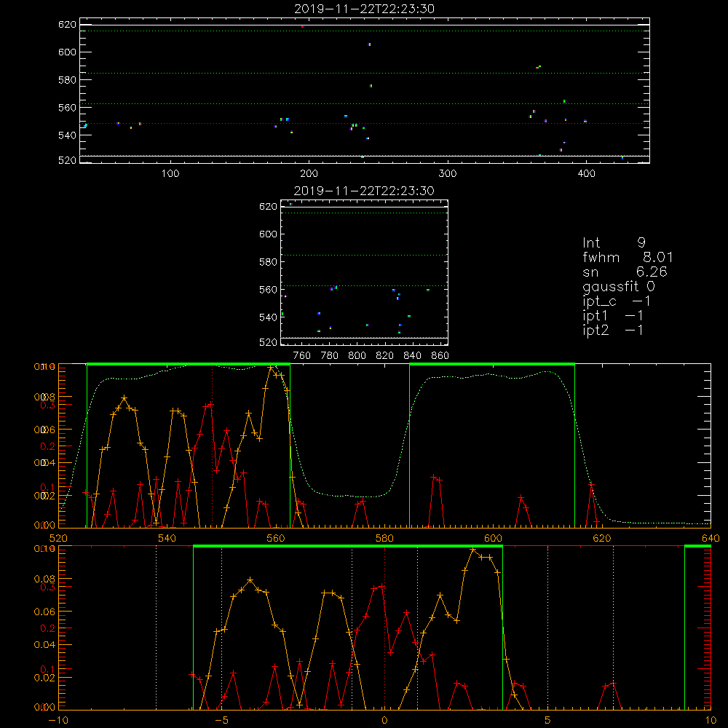The image size is (728, 728).
Task: Click the bottom plot orange axis label 0.06
Action: pos(44,612)
